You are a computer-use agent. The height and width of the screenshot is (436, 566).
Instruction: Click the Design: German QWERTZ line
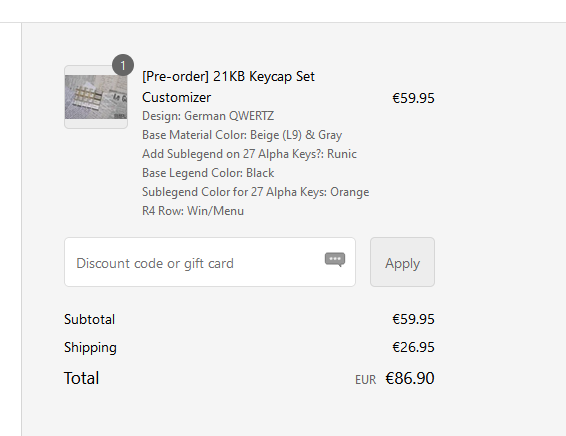[x=208, y=116]
